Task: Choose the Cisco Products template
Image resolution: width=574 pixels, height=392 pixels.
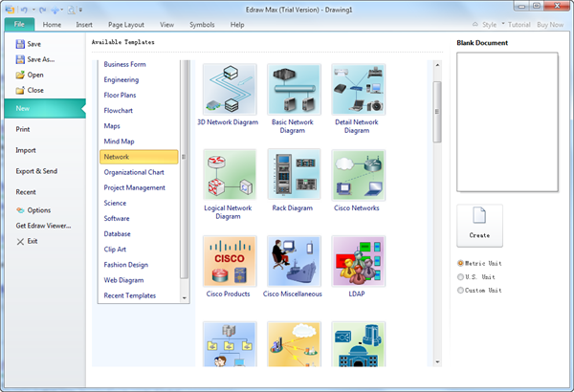Action: tap(229, 260)
